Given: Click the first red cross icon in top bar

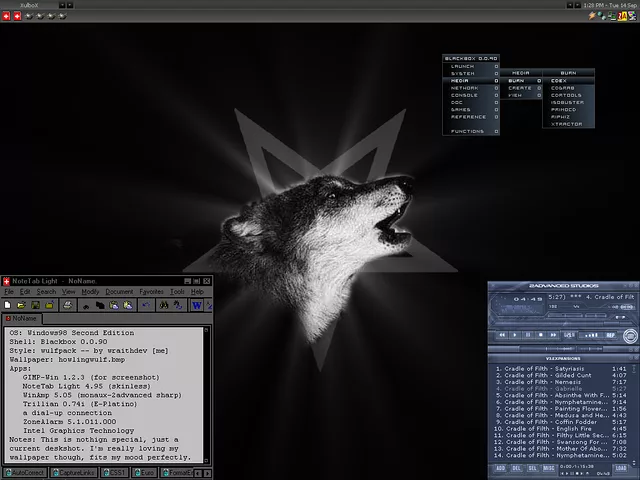Looking at the screenshot, I should coord(6,16).
